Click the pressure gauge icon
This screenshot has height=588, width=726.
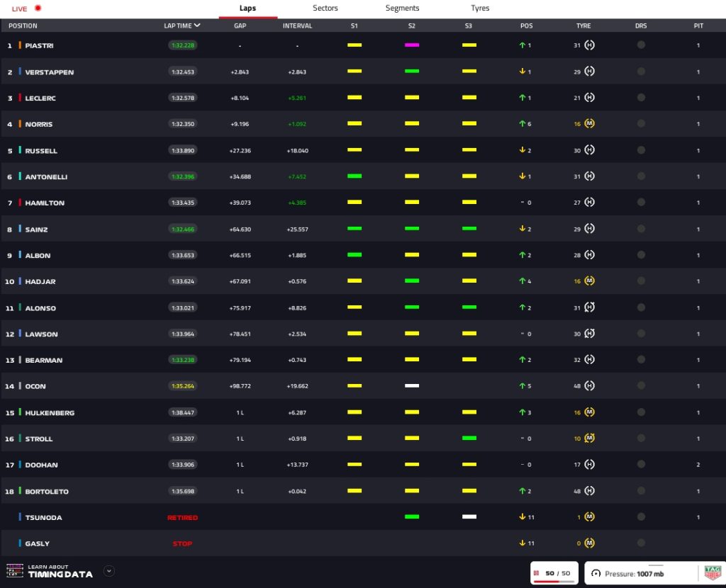pyautogui.click(x=596, y=573)
